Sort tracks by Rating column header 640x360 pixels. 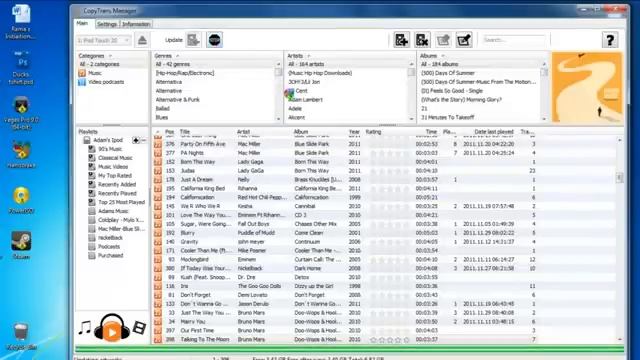coord(373,132)
